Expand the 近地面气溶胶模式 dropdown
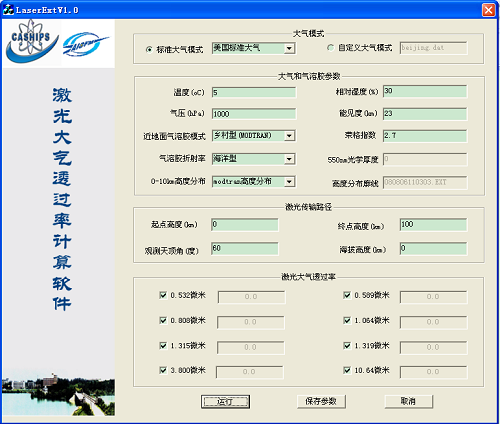This screenshot has width=500, height=424. pos(289,136)
